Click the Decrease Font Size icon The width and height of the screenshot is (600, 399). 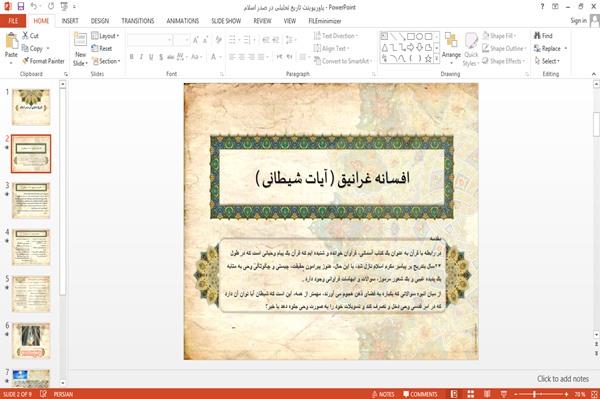205,40
